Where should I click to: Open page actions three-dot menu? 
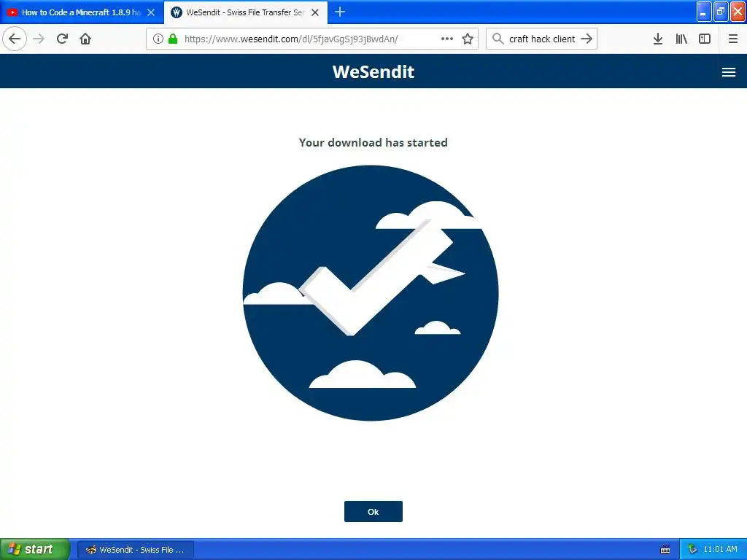(447, 39)
